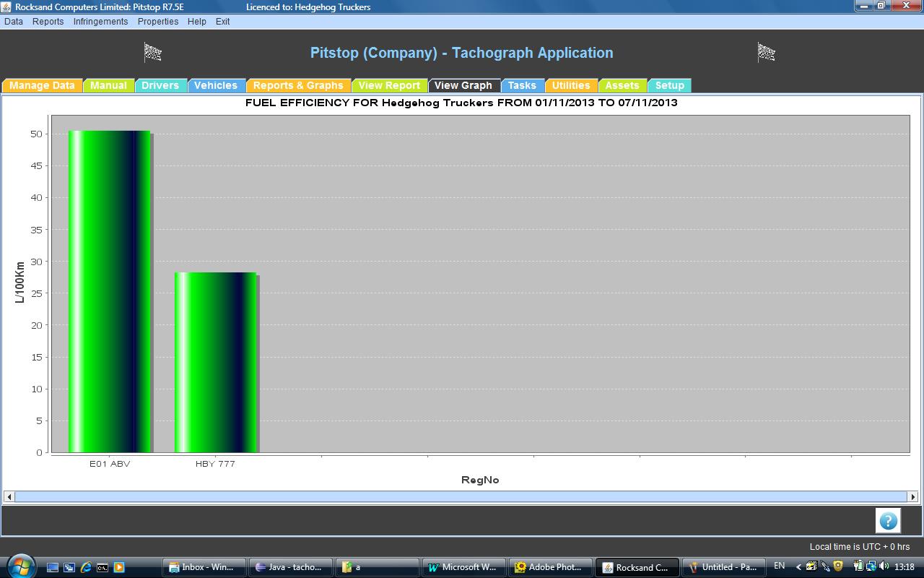Image resolution: width=924 pixels, height=578 pixels.
Task: Open the Reports menu
Action: tap(48, 22)
